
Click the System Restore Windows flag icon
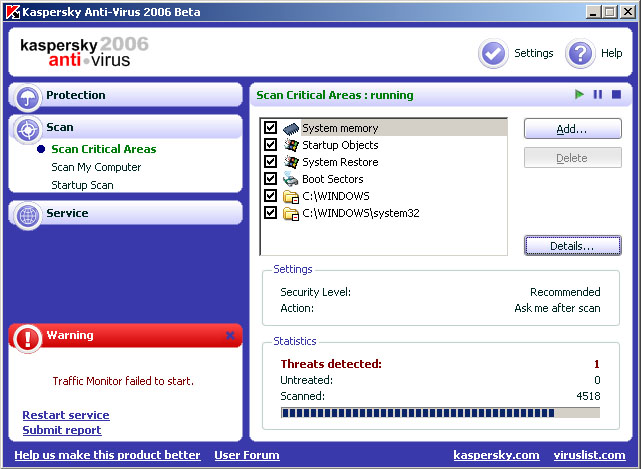(x=291, y=162)
